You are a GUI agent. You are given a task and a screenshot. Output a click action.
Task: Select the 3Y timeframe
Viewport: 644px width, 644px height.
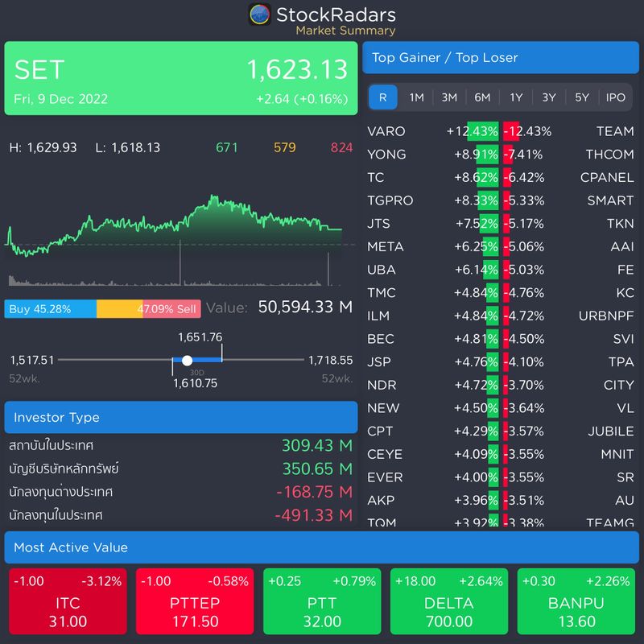click(x=549, y=97)
